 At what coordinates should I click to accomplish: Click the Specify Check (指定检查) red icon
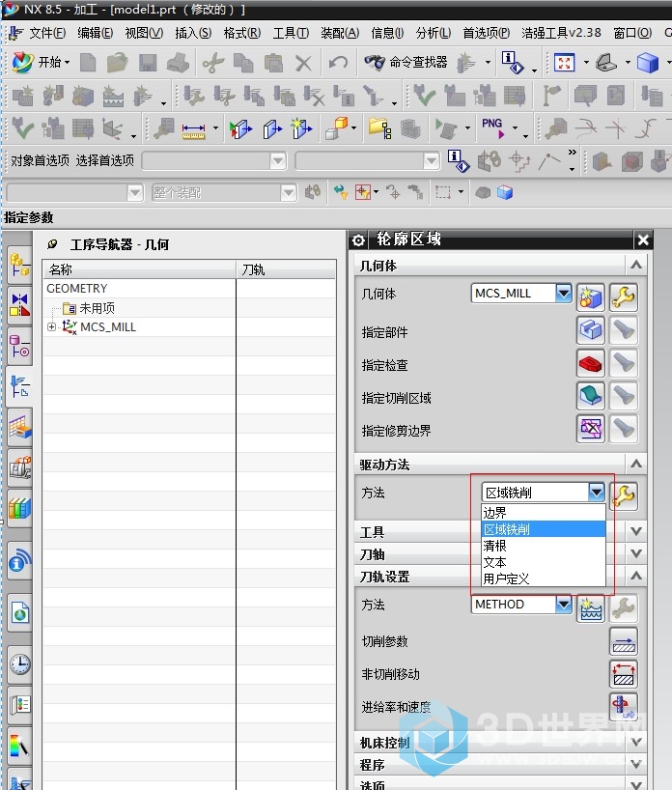tap(590, 363)
